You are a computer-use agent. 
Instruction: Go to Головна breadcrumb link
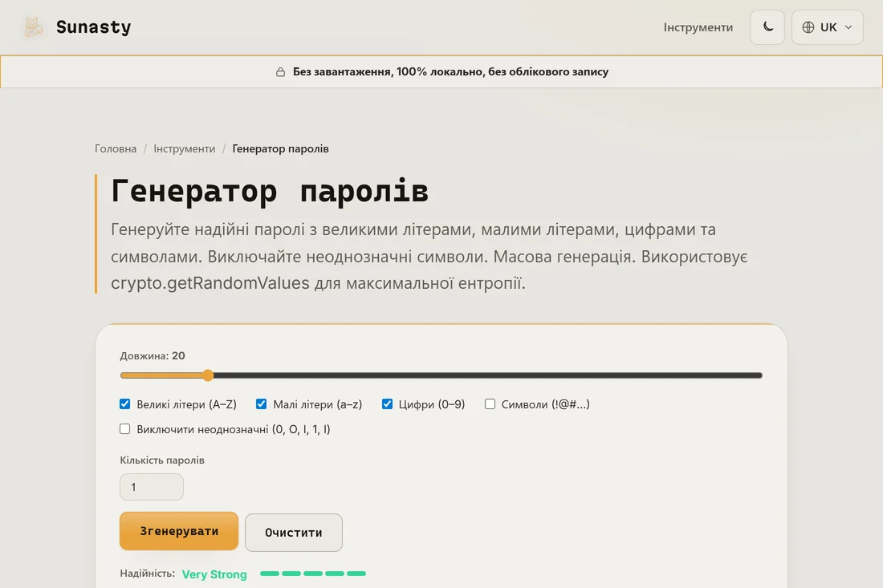coord(116,148)
